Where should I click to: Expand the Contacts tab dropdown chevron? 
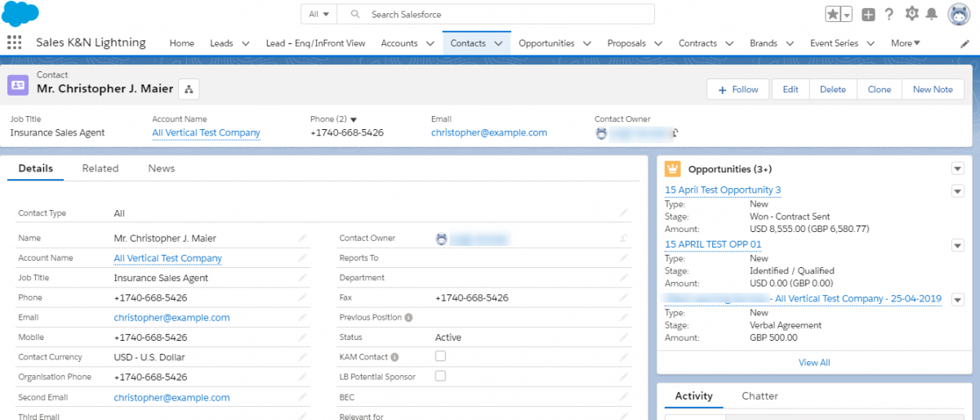coord(499,43)
